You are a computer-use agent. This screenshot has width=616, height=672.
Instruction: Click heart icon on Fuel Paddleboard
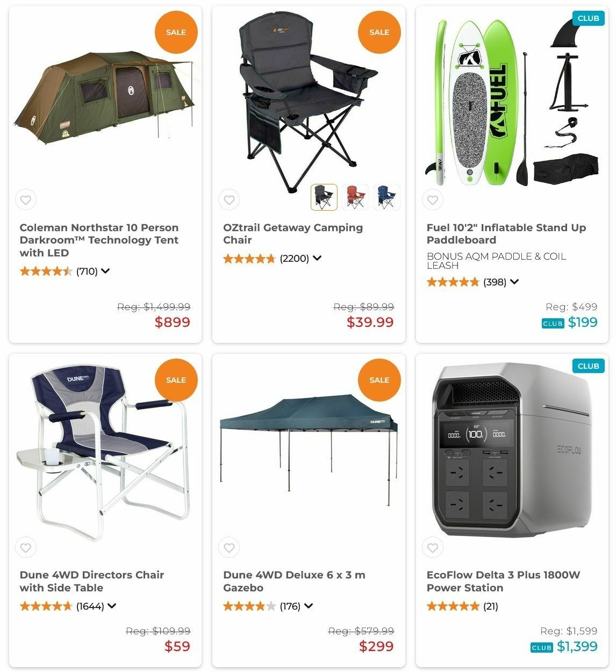pos(433,200)
